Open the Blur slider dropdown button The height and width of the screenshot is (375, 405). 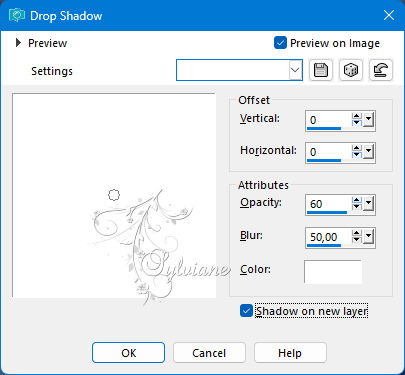point(368,237)
